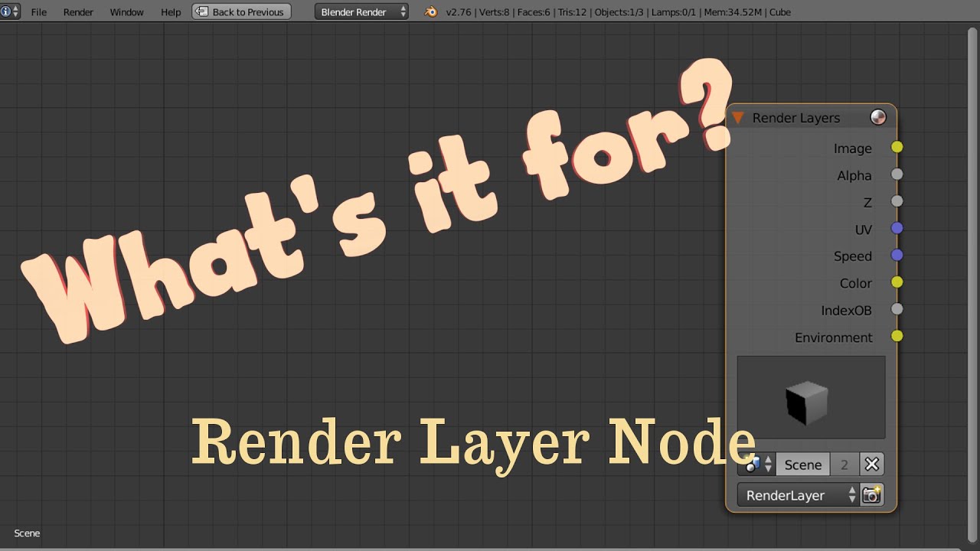Screen dimensions: 980x551
Task: Click the editor type info icon
Action: [x=10, y=12]
